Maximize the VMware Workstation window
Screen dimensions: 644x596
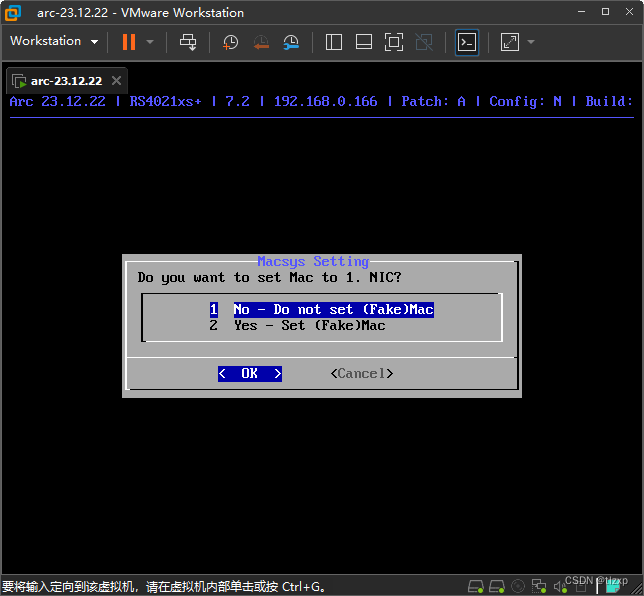[605, 12]
